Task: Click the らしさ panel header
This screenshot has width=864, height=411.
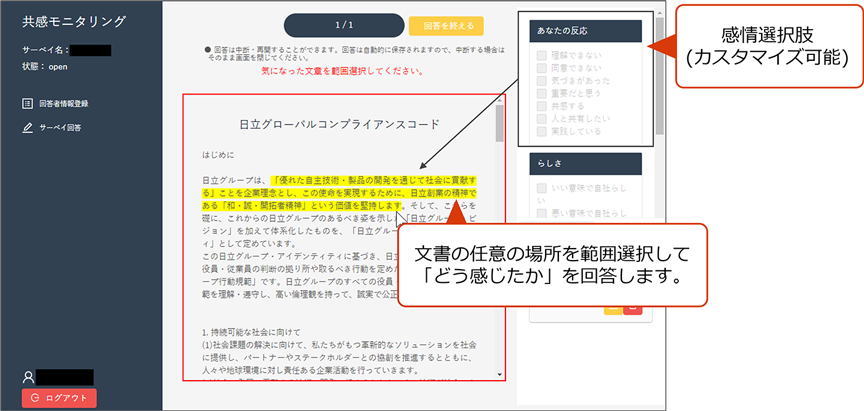Action: 586,164
